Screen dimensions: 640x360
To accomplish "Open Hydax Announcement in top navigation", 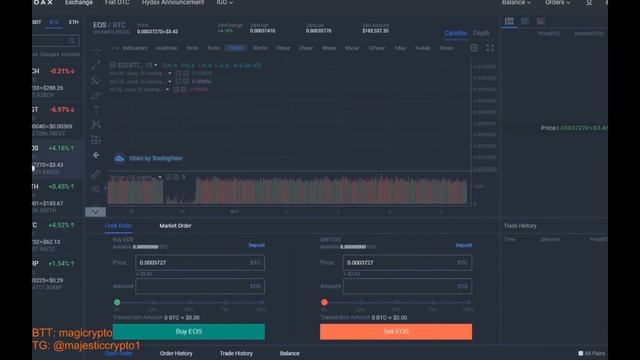I will (x=173, y=3).
